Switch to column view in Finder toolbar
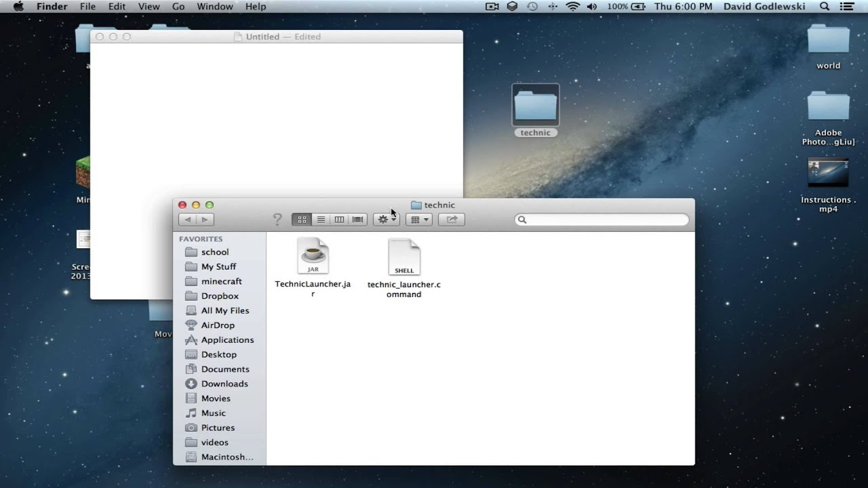Viewport: 868px width, 488px height. click(x=339, y=220)
